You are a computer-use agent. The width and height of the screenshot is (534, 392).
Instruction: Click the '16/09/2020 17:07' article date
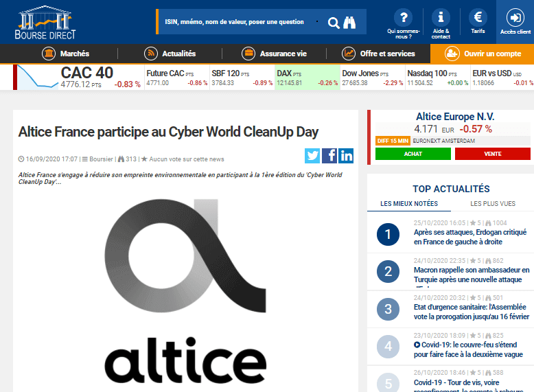pos(51,159)
